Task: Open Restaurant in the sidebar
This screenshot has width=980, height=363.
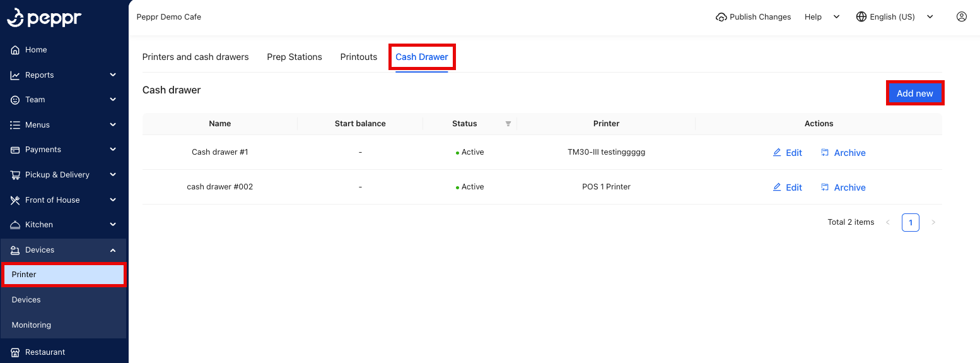Action: 45,352
